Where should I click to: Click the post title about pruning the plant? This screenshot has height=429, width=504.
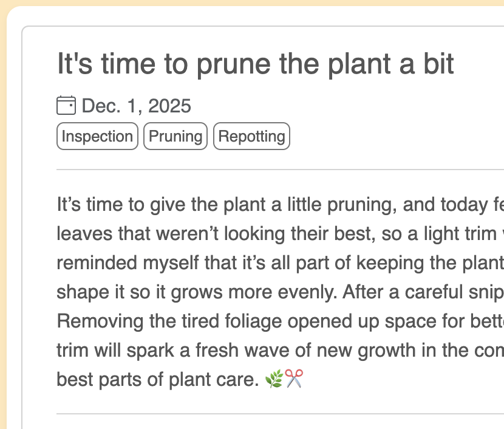(x=255, y=64)
